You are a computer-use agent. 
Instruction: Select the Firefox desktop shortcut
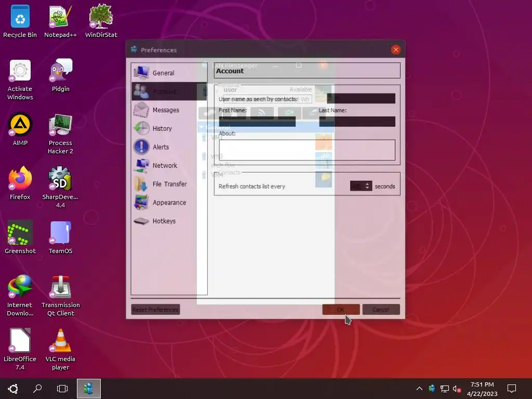click(x=20, y=183)
